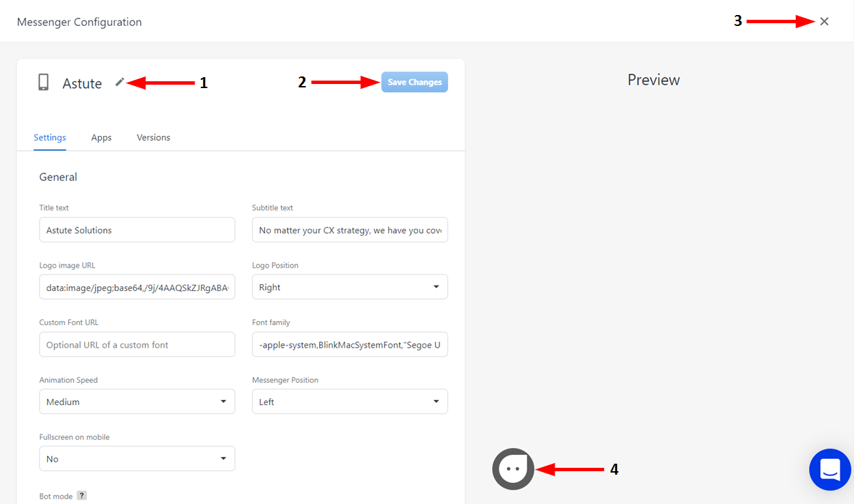Click the Custom Font URL field
This screenshot has width=854, height=504.
tap(137, 345)
